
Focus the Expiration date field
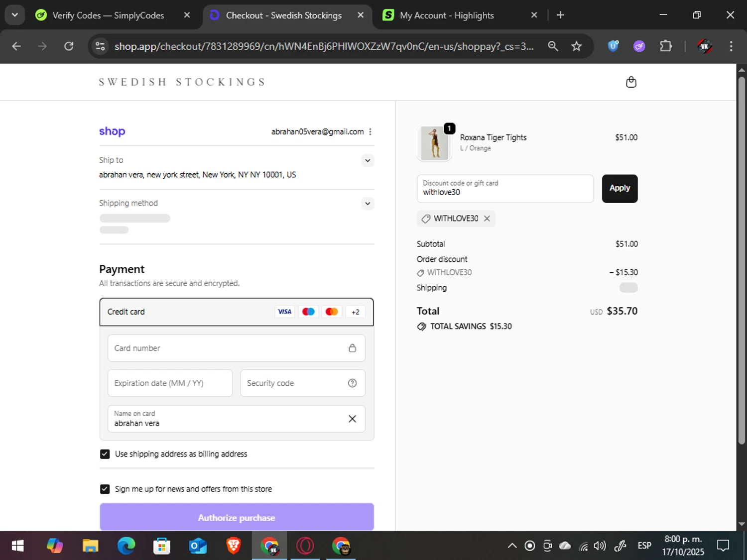coord(170,383)
